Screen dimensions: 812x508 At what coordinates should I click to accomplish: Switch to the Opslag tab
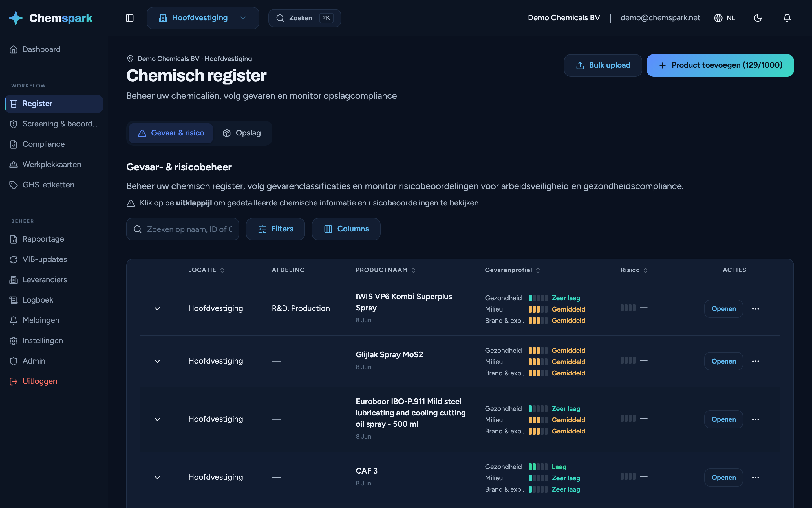242,133
